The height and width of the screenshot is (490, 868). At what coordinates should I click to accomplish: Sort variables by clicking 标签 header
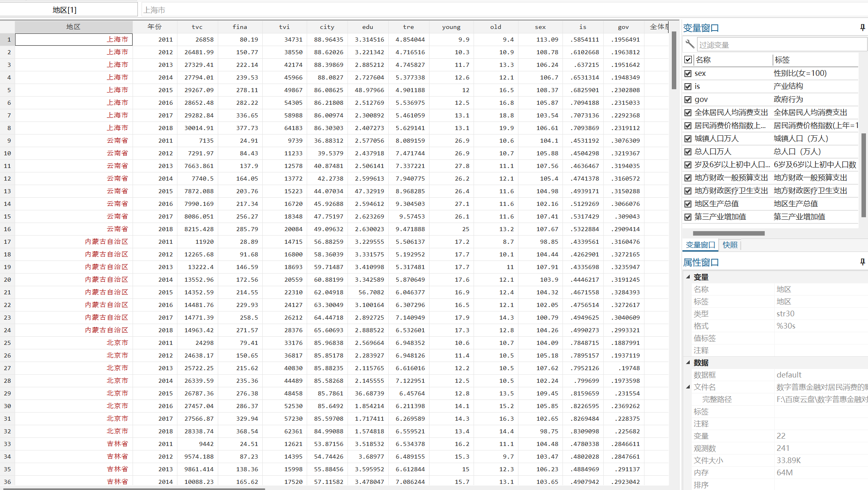[x=782, y=60]
